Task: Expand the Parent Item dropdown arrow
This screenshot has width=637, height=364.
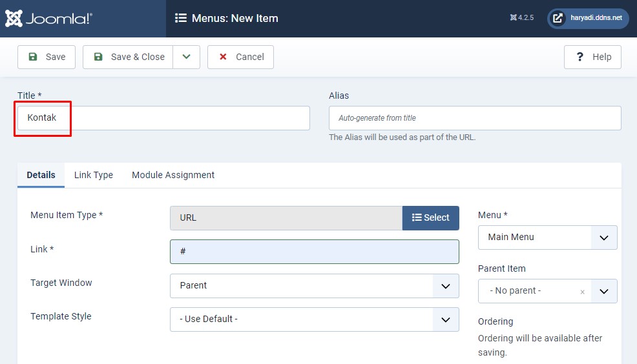Action: click(604, 291)
